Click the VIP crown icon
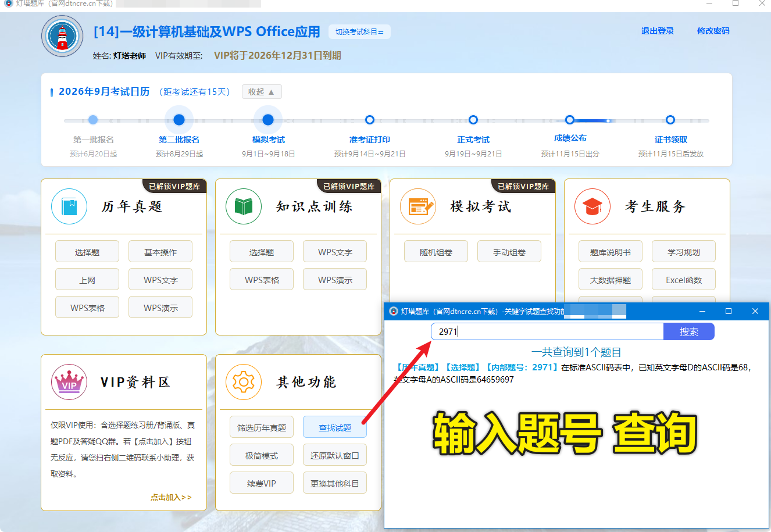The image size is (771, 532). tap(69, 382)
